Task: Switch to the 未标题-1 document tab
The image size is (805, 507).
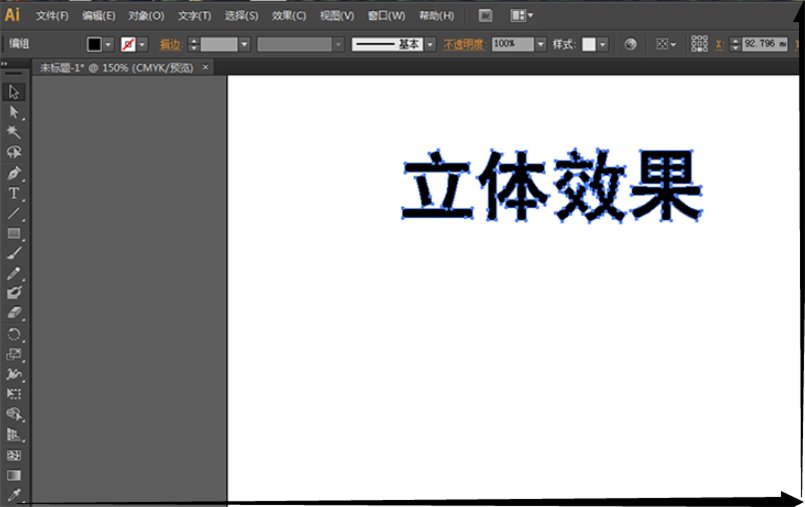Action: 117,68
